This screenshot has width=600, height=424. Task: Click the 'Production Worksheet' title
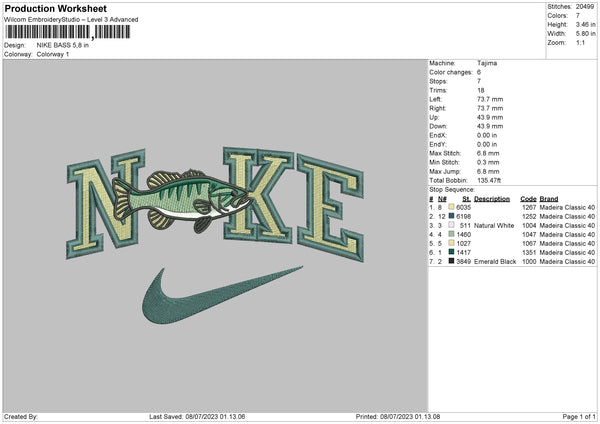(x=55, y=8)
